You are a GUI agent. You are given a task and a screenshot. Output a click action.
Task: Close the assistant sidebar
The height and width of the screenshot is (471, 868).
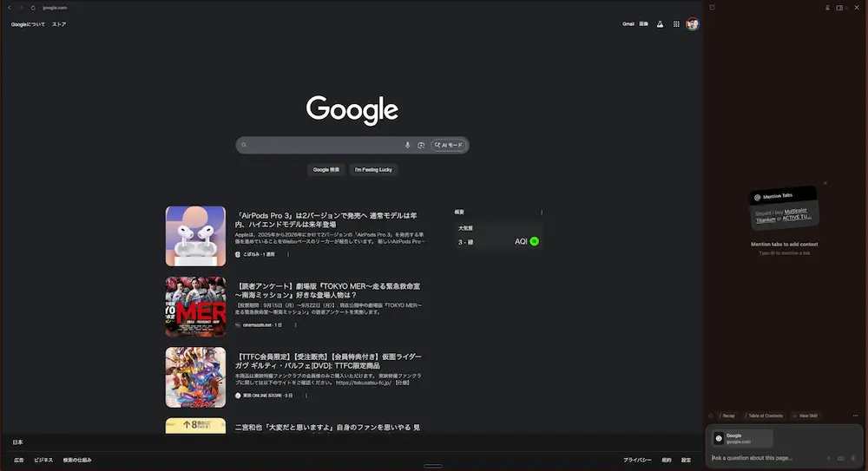(x=857, y=8)
